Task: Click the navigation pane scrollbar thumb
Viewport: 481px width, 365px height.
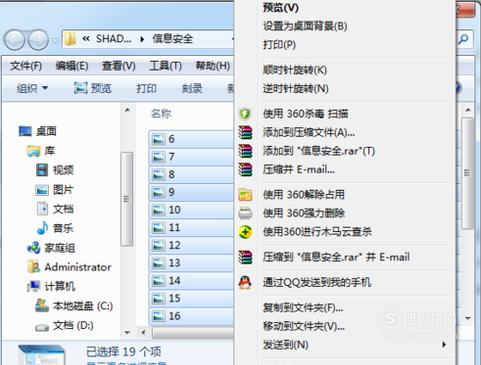Action: click(127, 199)
